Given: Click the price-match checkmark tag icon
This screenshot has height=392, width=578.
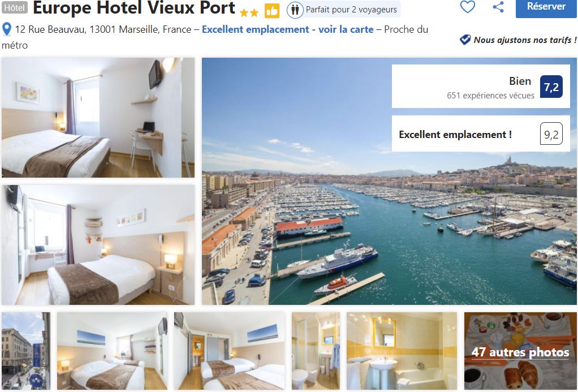Looking at the screenshot, I should click(465, 40).
